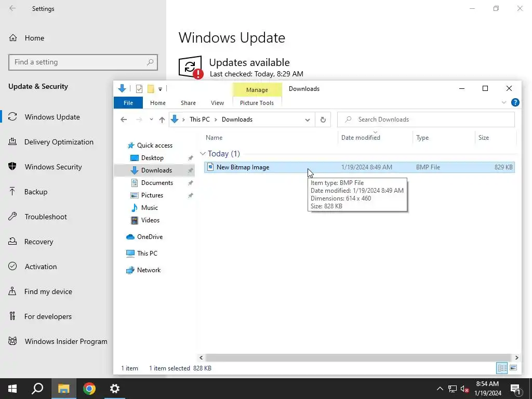Open the File menu in Explorer
Viewport: 532px width, 399px height.
(x=128, y=103)
